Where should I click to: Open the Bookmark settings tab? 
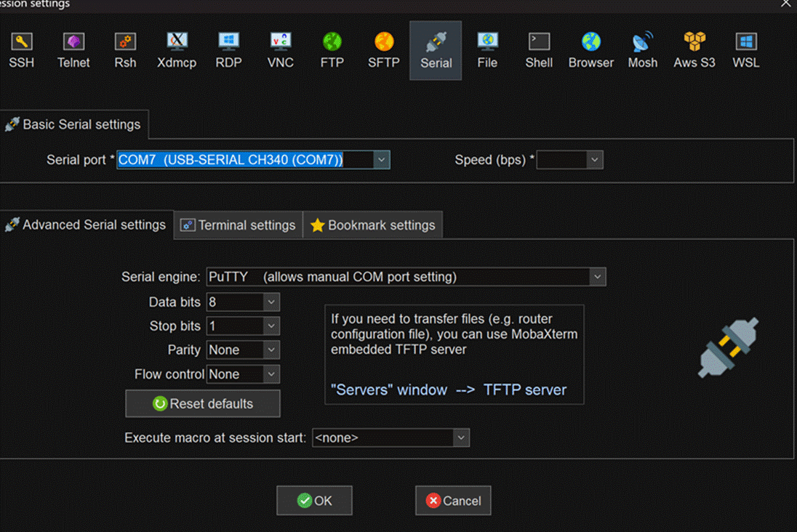point(372,225)
